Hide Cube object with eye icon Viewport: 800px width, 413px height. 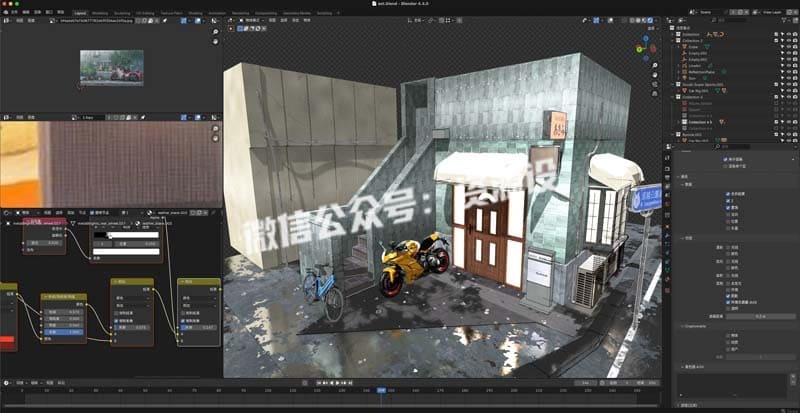click(x=789, y=46)
